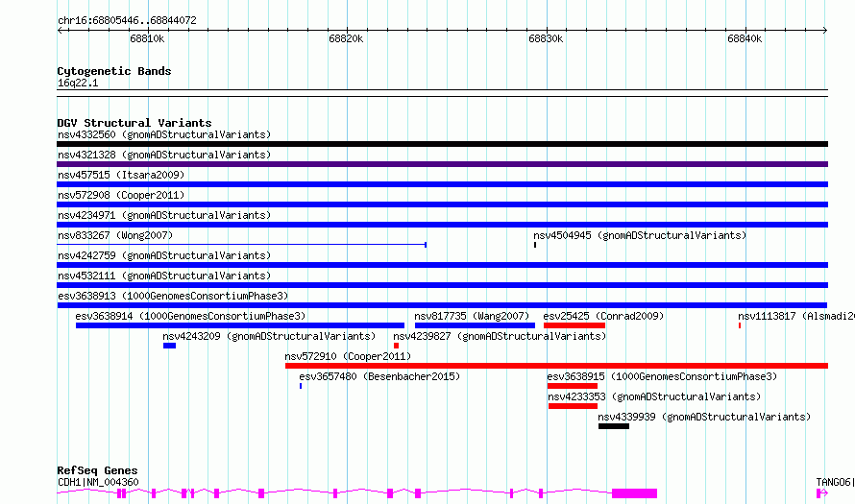
Task: Click the black nsv4504945 tick marker
Action: 535,245
